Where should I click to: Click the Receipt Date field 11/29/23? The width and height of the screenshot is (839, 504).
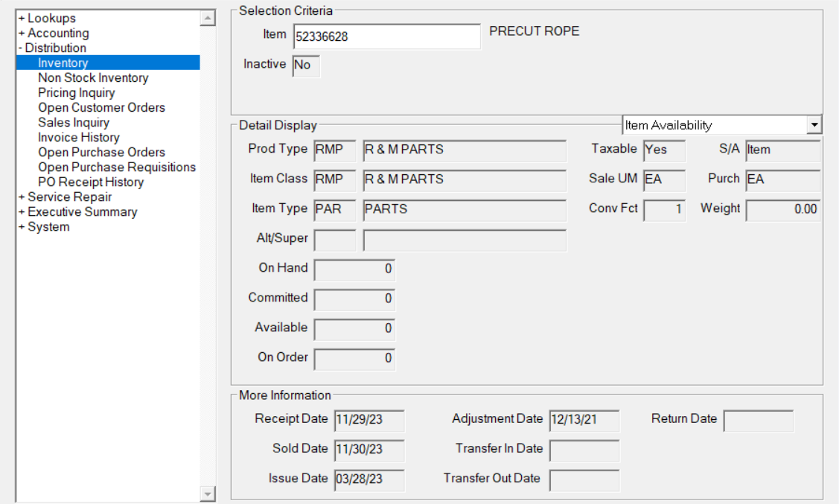tap(369, 421)
